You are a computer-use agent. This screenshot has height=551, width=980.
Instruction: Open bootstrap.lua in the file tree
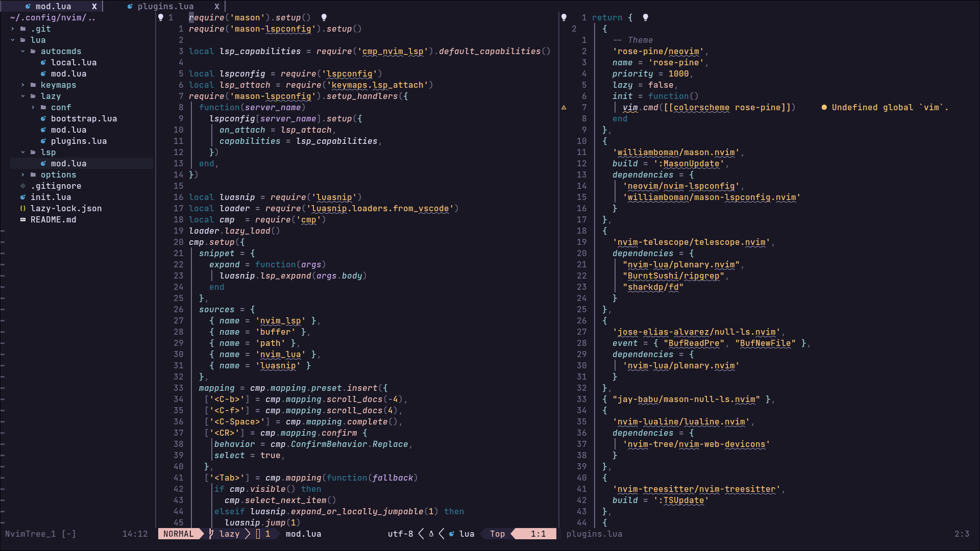84,119
